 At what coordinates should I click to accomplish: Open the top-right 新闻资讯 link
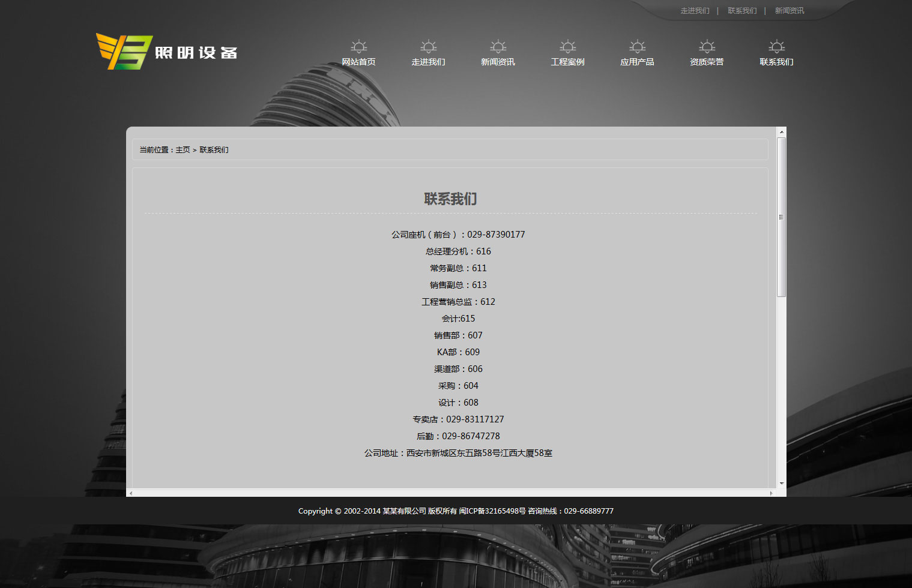(789, 11)
